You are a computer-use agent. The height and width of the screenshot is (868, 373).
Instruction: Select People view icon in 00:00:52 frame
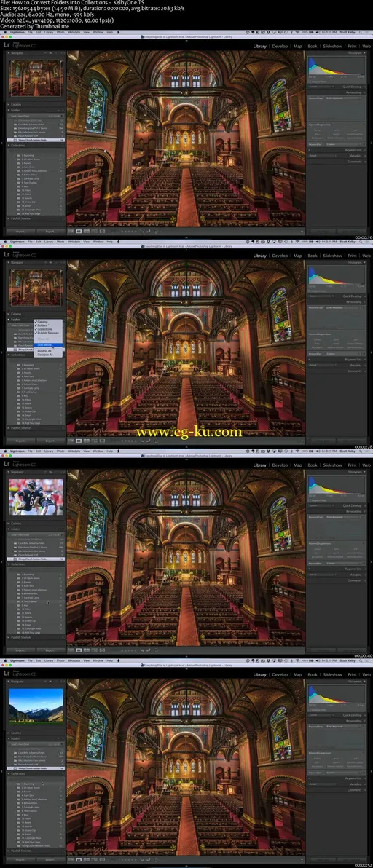103,859
